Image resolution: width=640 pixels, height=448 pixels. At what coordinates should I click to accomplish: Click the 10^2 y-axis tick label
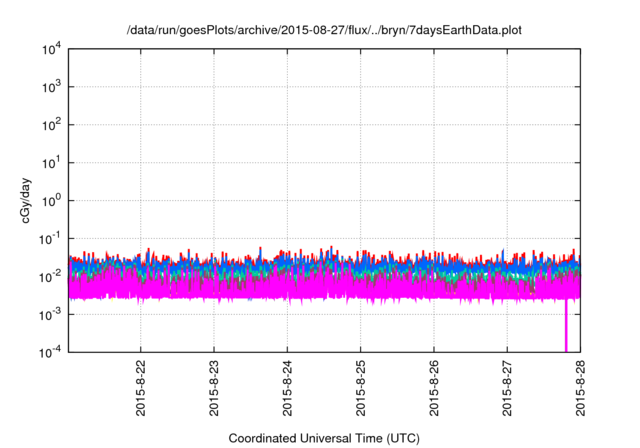click(51, 125)
